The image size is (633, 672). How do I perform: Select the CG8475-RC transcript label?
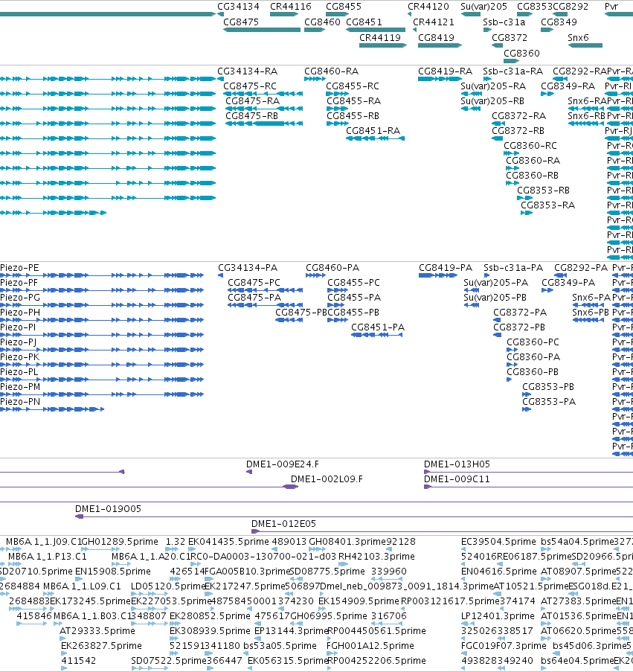click(x=250, y=86)
